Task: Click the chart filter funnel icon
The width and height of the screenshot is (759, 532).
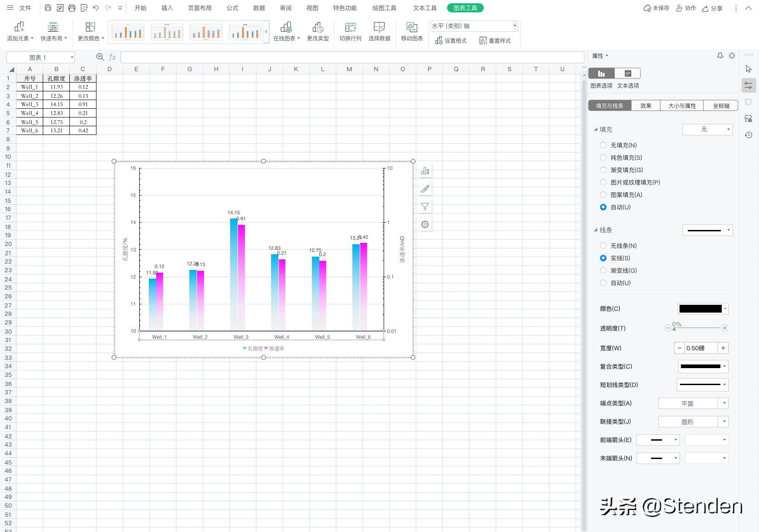Action: click(425, 207)
